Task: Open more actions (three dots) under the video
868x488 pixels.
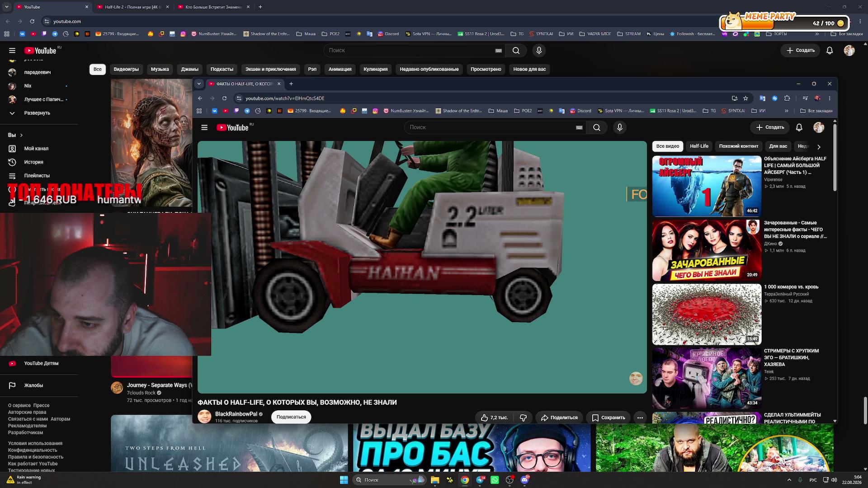Action: [640, 418]
